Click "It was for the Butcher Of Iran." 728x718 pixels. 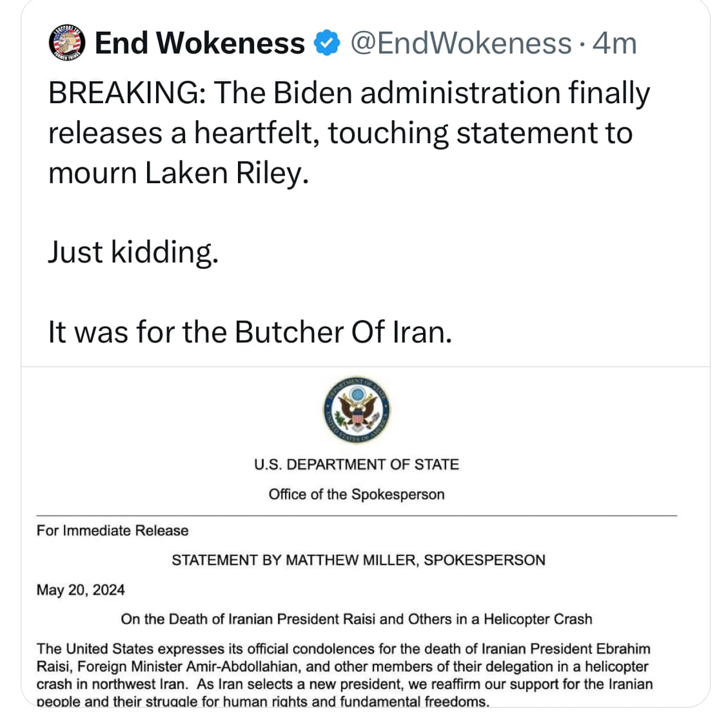point(250,332)
